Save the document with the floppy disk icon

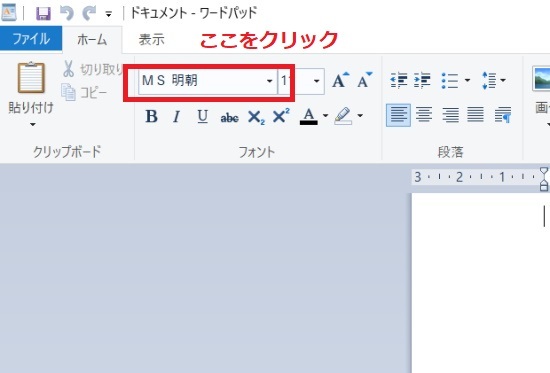(43, 14)
